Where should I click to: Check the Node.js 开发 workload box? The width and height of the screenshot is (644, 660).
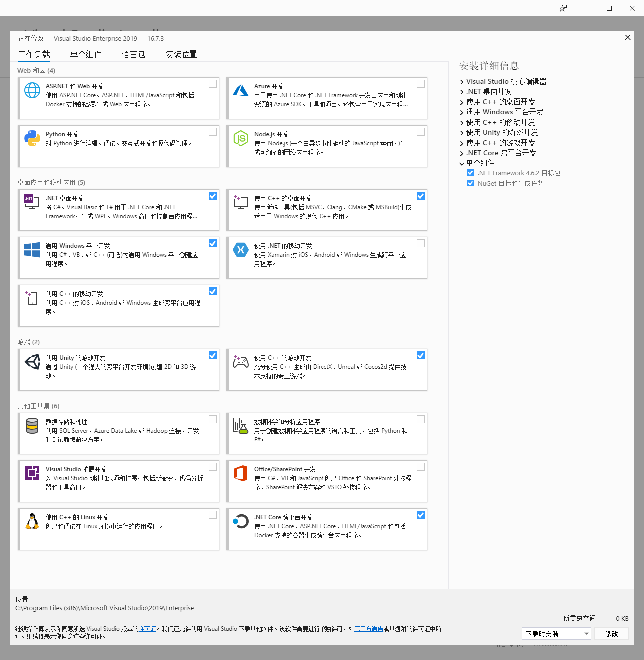[x=421, y=132]
